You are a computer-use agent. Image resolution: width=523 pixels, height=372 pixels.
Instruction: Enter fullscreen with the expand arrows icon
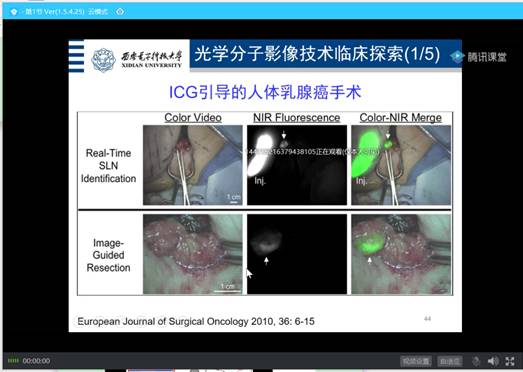pyautogui.click(x=510, y=361)
